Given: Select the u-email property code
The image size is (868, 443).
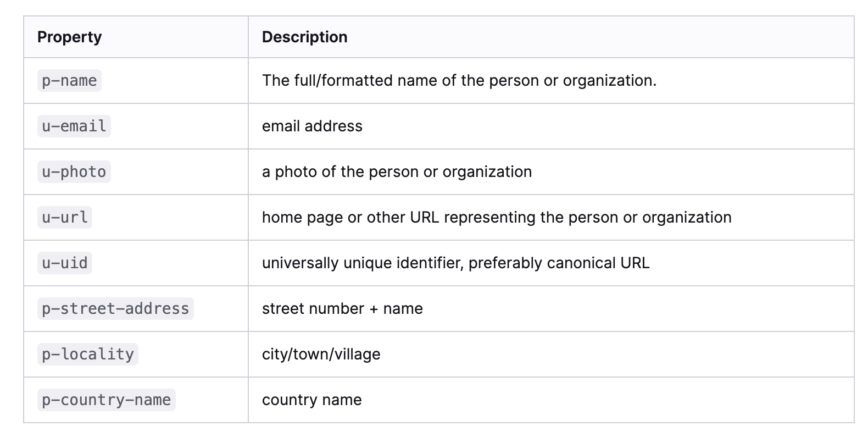Looking at the screenshot, I should [x=74, y=126].
